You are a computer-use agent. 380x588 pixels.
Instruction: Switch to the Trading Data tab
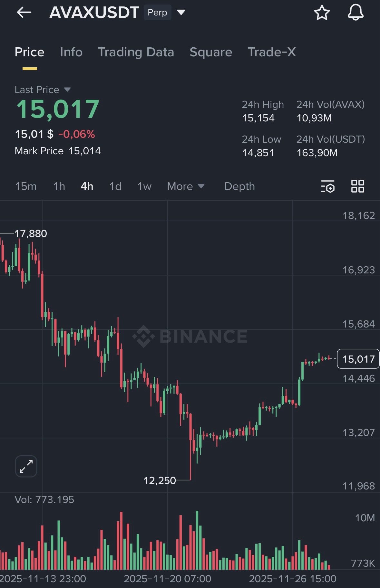[x=136, y=52]
